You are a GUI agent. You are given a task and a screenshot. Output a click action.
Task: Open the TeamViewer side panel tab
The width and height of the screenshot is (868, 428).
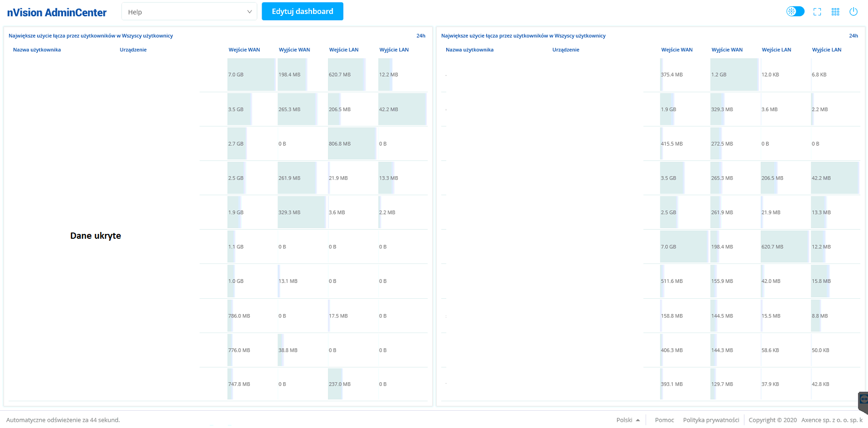(863, 401)
